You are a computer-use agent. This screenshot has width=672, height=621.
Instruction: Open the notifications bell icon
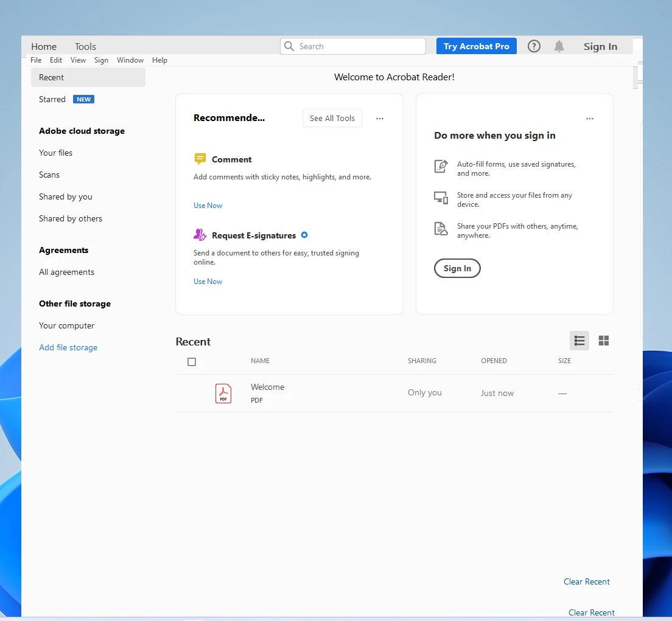(559, 46)
